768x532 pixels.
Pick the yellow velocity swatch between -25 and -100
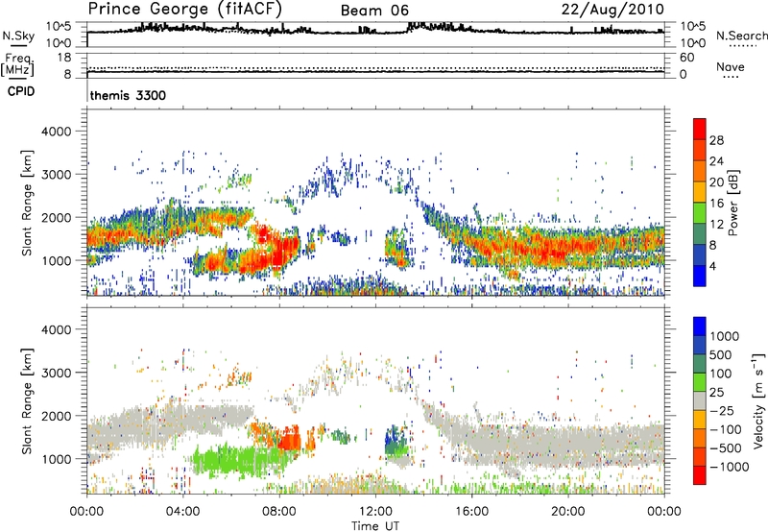tap(700, 420)
